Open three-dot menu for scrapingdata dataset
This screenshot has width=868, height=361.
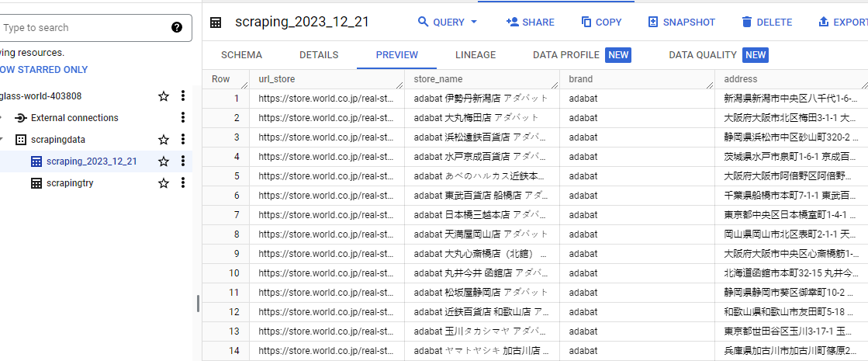point(183,140)
